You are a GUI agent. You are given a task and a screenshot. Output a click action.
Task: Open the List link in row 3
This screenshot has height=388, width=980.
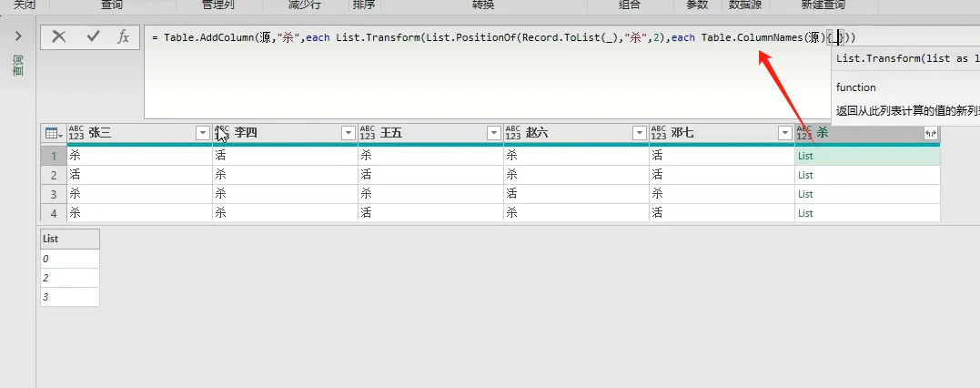[805, 194]
